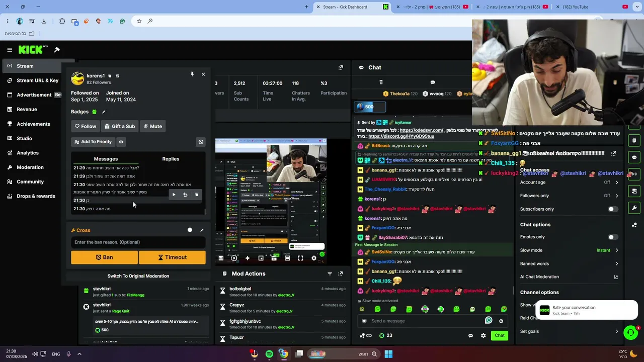
Task: Toggle the eye icon next to Add To Priority
Action: pos(121,142)
